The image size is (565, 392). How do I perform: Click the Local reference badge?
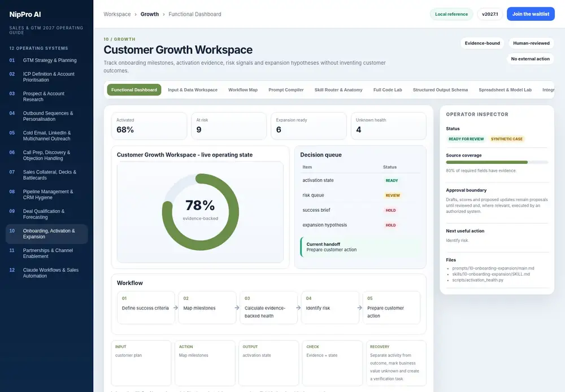click(451, 14)
